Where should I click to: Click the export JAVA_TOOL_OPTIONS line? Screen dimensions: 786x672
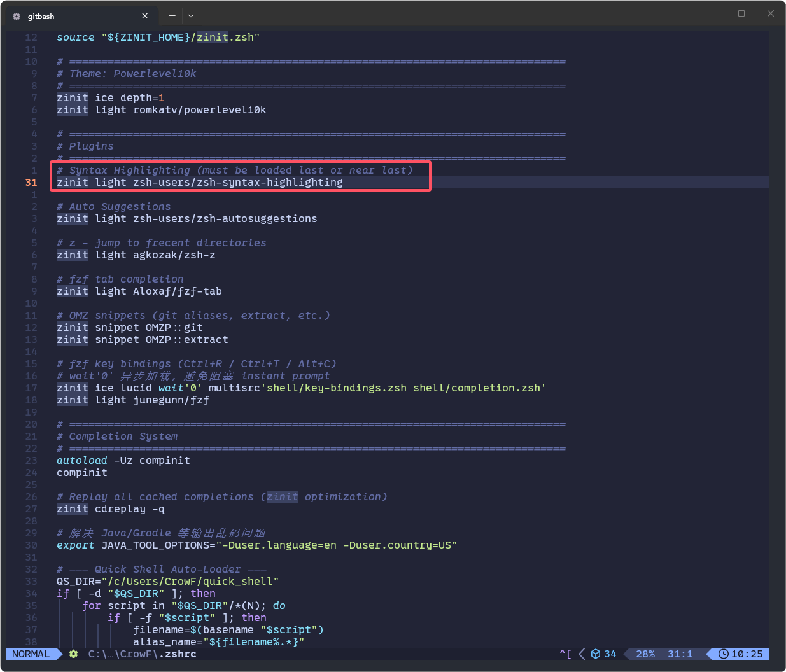[257, 545]
